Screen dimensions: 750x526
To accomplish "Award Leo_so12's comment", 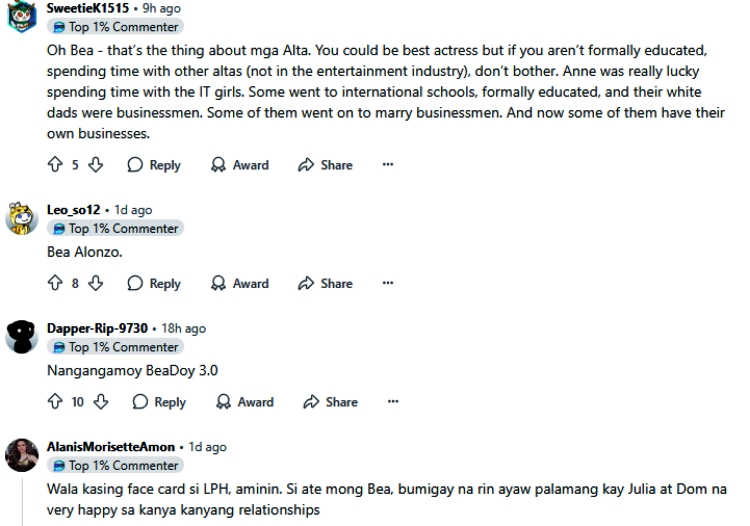I will 240,283.
